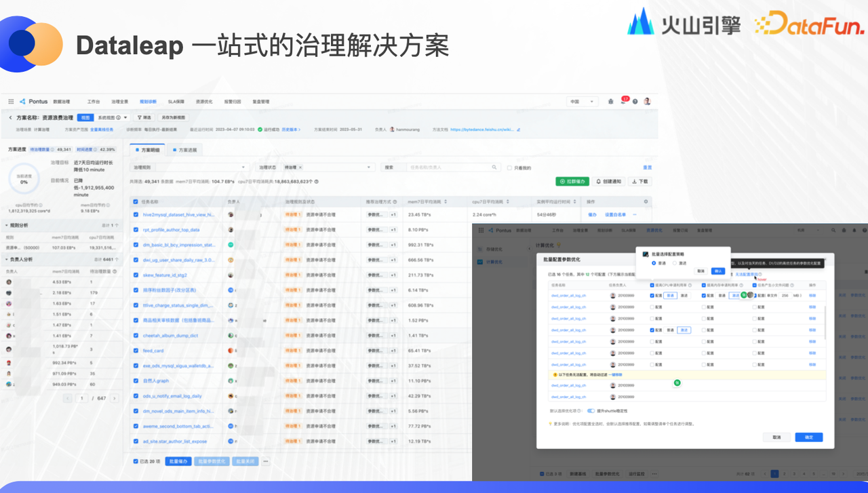Uncheck the feed_card row checkbox
Viewport: 868px width, 493px height.
coord(136,351)
